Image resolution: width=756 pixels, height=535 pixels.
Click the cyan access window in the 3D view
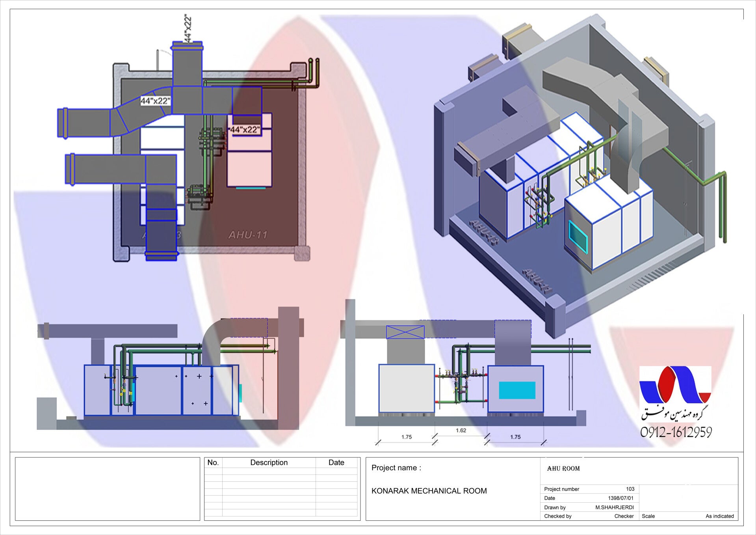click(578, 237)
